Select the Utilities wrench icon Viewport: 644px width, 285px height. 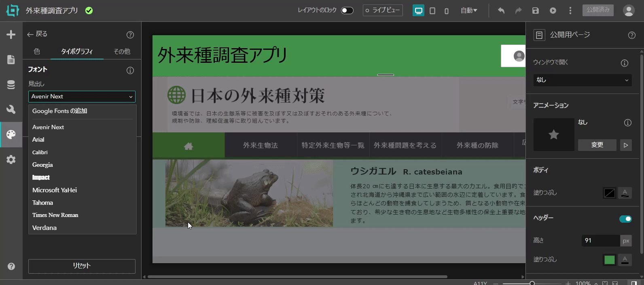click(x=11, y=109)
